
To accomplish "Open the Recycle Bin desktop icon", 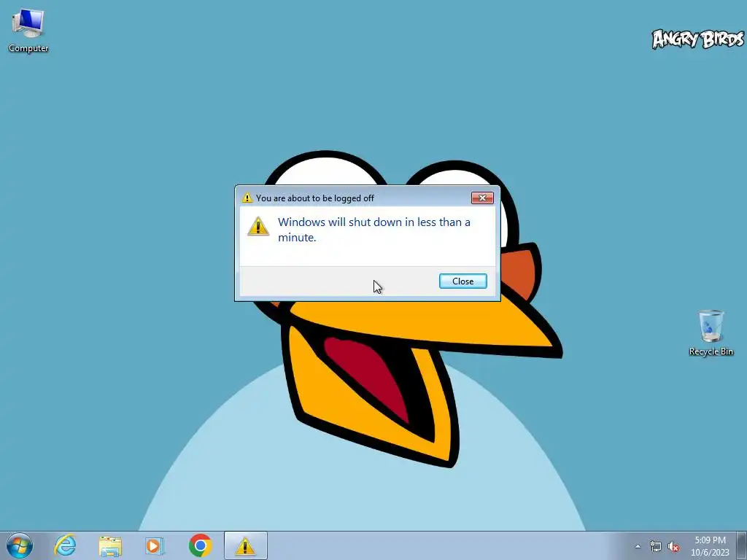I will pos(711,332).
